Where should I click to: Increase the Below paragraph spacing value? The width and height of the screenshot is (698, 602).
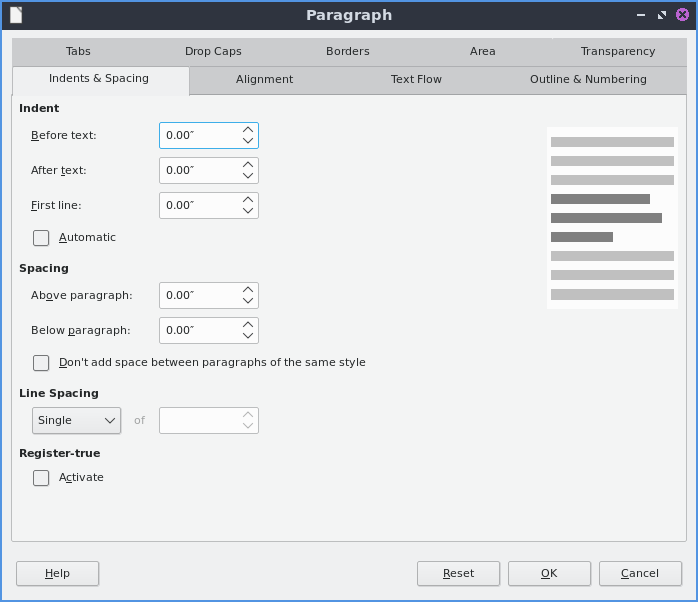pyautogui.click(x=247, y=324)
